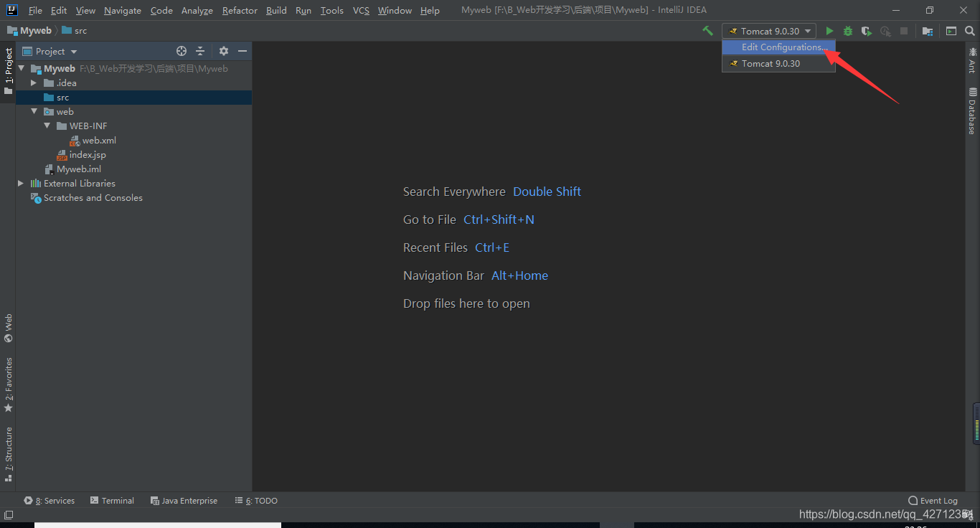Open the Refactor menu
The height and width of the screenshot is (528, 980).
[240, 11]
